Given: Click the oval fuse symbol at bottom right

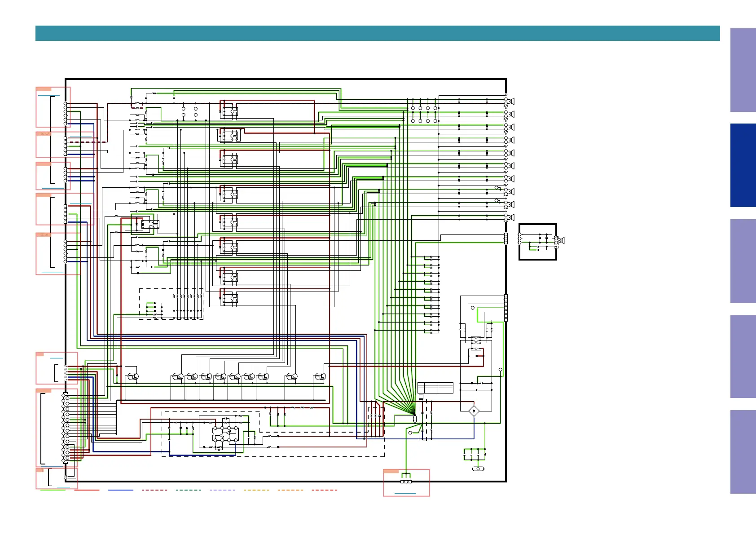Looking at the screenshot, I should pos(478,469).
